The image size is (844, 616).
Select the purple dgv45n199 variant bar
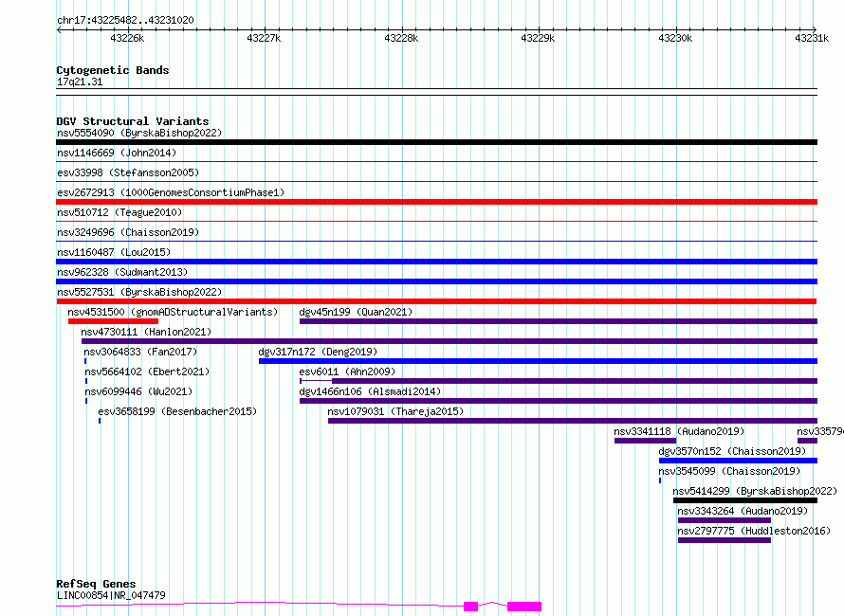coord(559,321)
